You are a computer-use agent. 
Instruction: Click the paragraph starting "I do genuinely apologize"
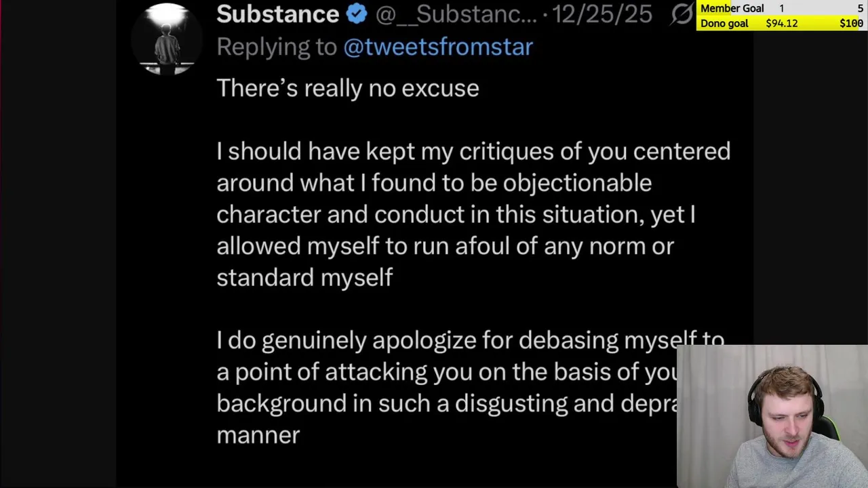click(448, 387)
